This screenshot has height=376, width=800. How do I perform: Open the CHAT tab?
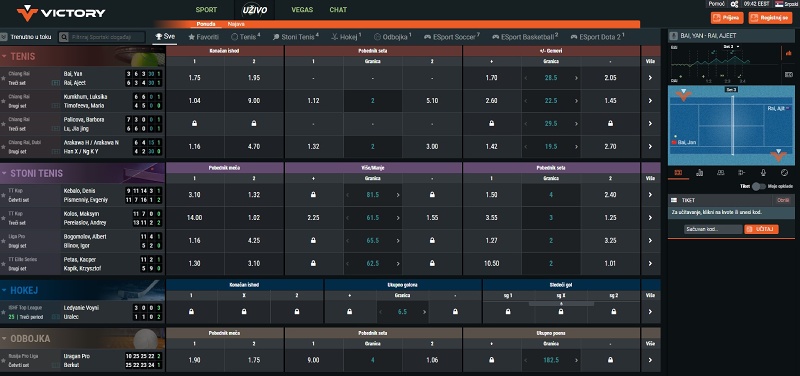[338, 10]
